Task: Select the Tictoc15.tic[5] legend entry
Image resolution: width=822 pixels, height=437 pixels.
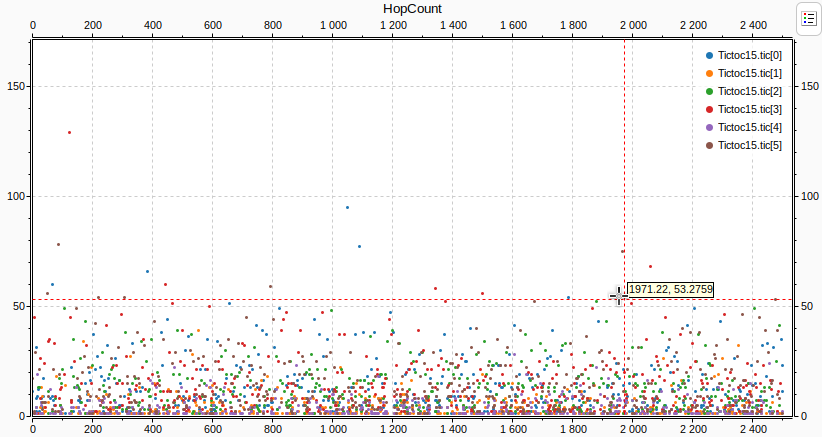Action: (x=744, y=145)
